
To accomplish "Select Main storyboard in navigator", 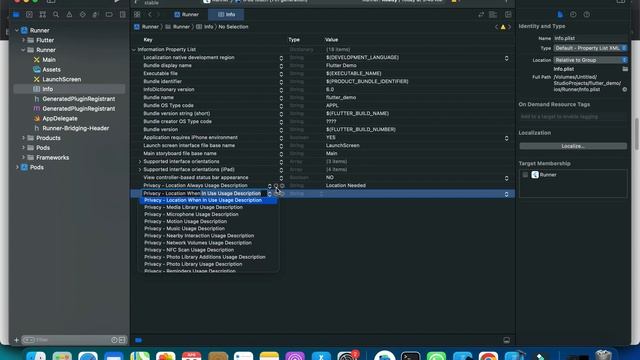I will pos(49,60).
